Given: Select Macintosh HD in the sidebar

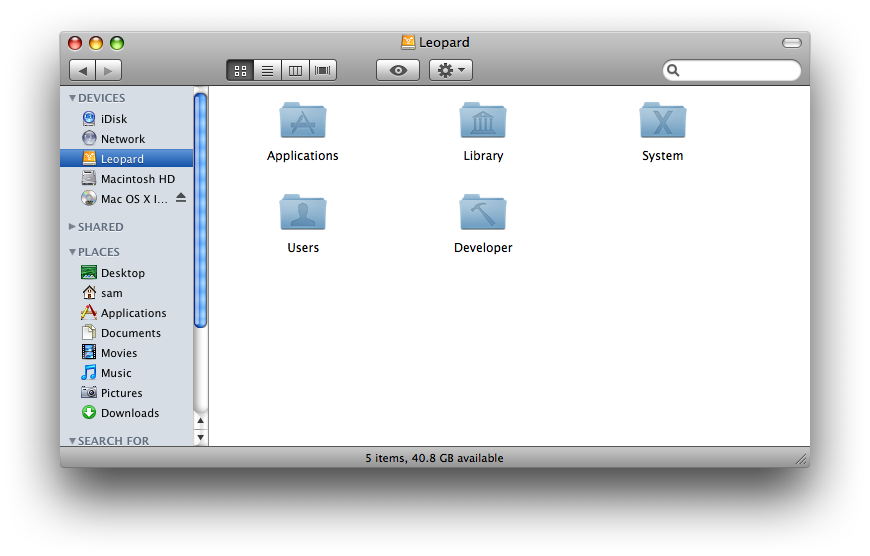Looking at the screenshot, I should click(x=127, y=179).
